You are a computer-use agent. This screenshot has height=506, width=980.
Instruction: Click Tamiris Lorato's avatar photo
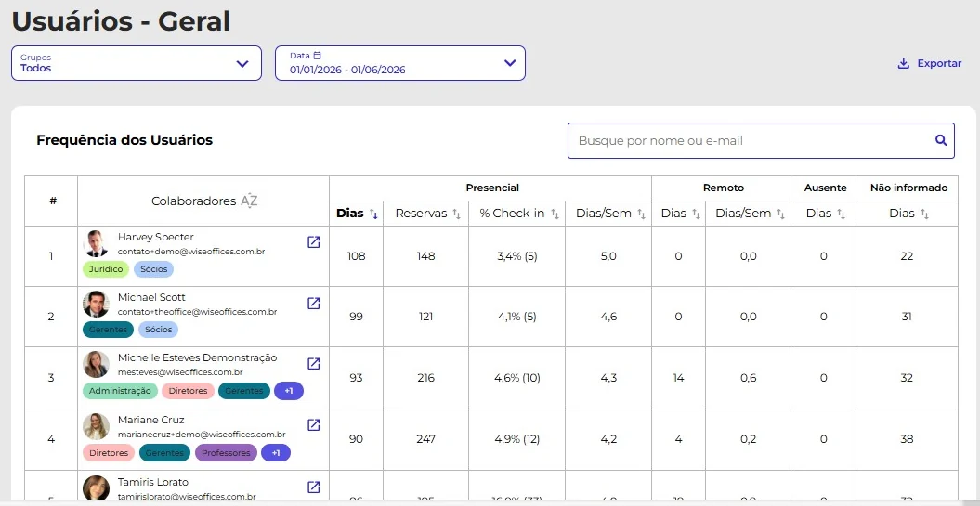pyautogui.click(x=96, y=487)
